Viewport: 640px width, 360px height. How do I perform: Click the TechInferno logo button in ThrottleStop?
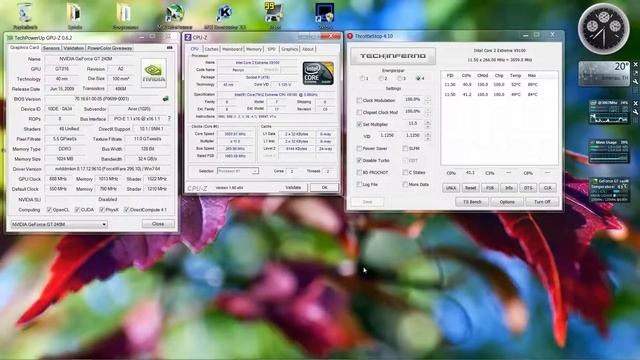click(393, 56)
